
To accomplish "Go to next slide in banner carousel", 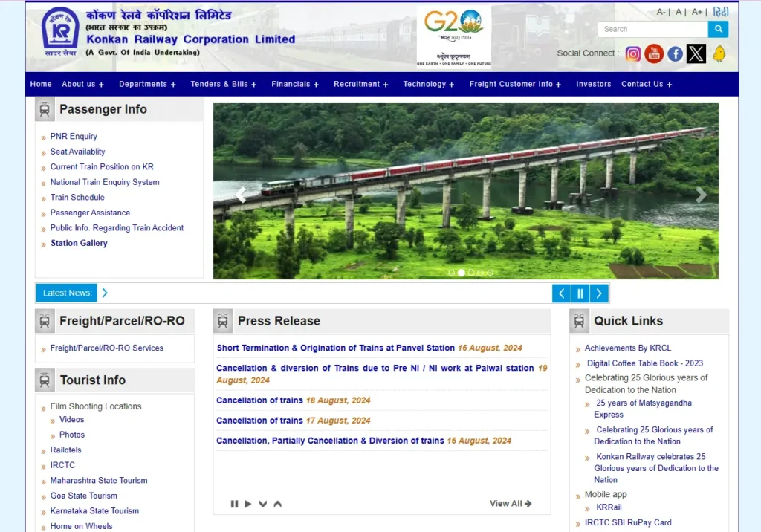I will coord(701,195).
